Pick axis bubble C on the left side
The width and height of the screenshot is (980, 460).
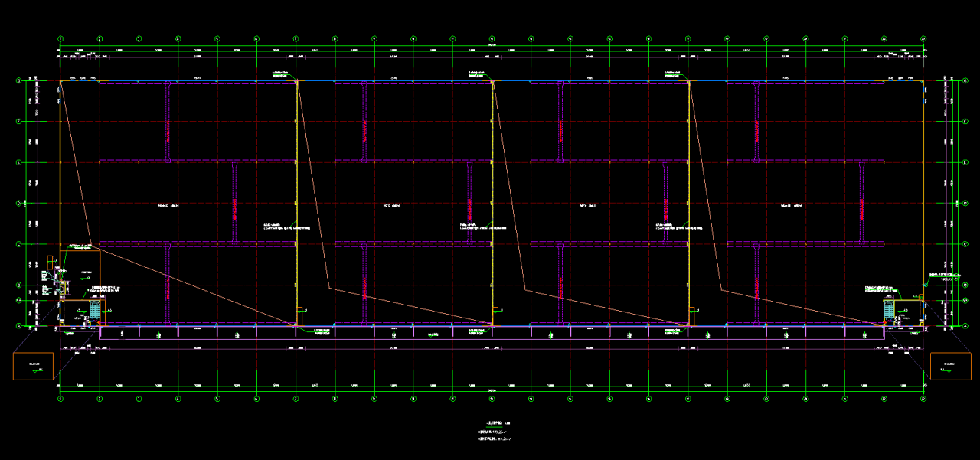tap(18, 244)
